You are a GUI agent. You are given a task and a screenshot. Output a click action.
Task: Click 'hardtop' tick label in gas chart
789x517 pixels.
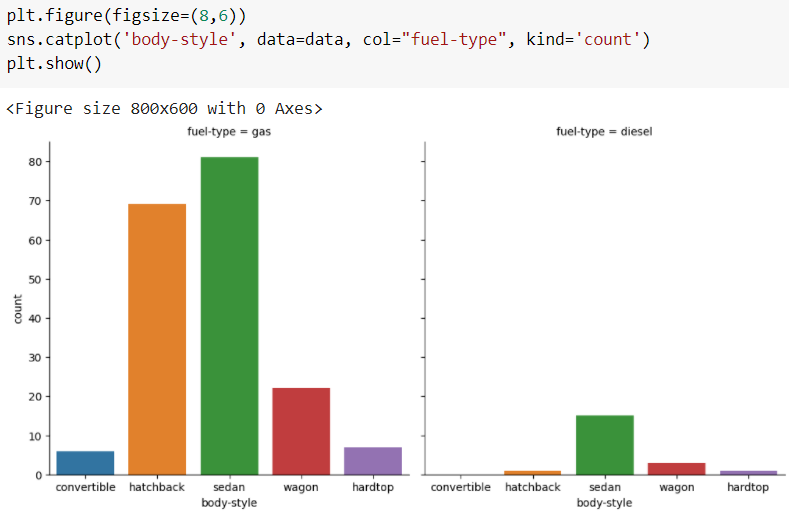pyautogui.click(x=373, y=487)
